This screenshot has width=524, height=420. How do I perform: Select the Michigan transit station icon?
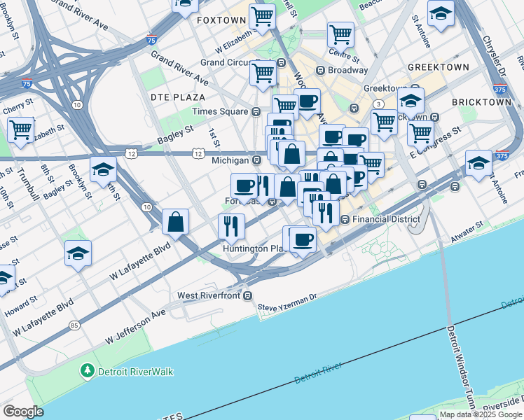(256, 160)
